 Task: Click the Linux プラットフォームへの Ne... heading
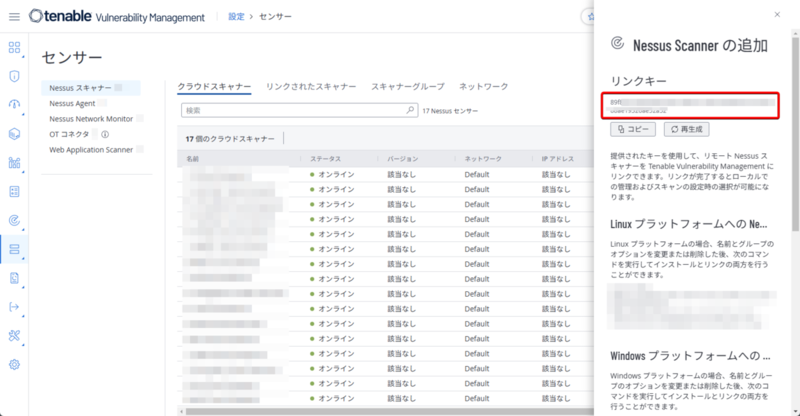(689, 224)
